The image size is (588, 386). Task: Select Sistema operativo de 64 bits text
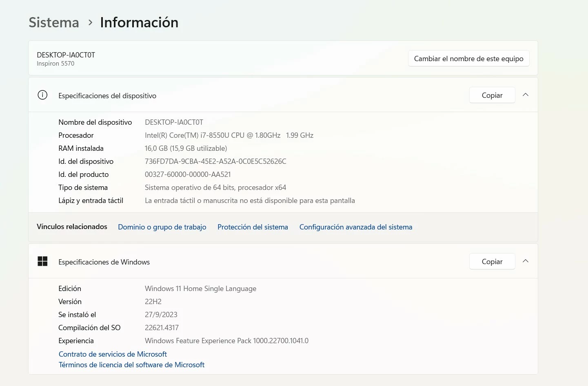tap(215, 187)
